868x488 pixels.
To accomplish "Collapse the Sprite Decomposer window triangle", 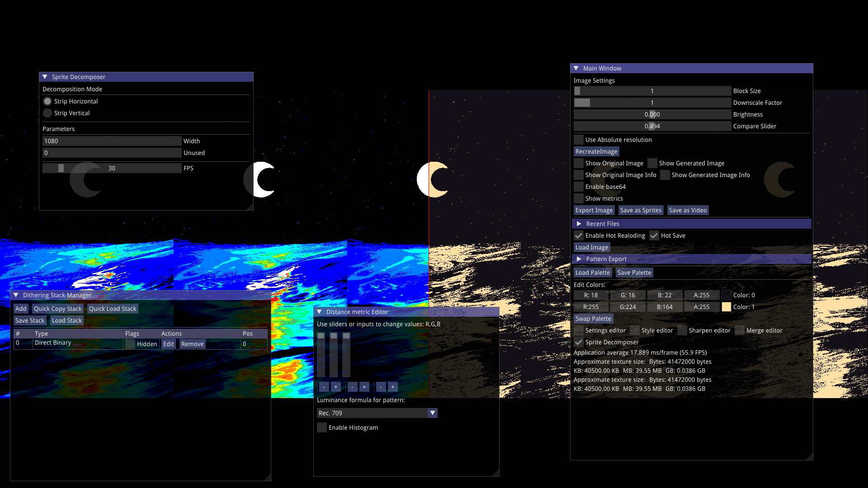I will pos(45,77).
